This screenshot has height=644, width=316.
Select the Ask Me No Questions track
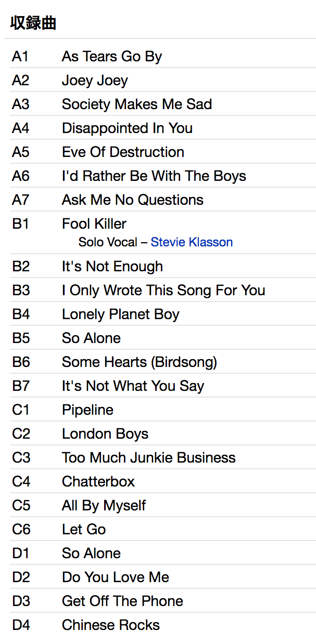pyautogui.click(x=132, y=200)
